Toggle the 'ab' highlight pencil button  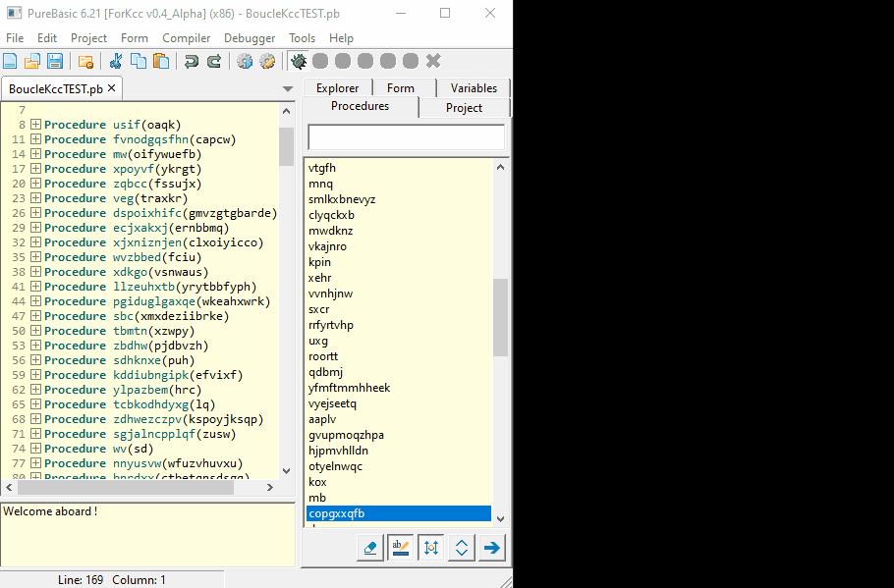click(x=401, y=548)
